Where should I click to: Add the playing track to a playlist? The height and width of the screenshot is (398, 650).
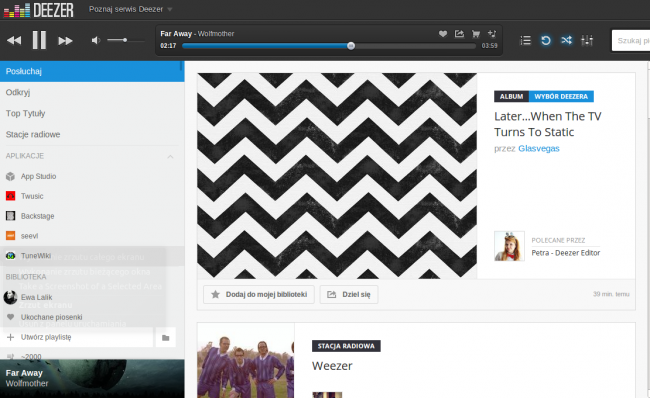(x=492, y=33)
